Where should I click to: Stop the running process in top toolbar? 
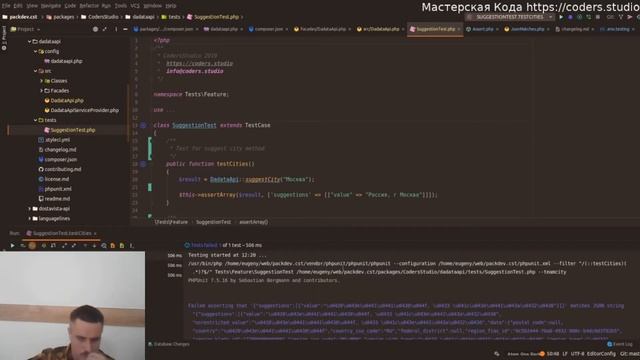(x=598, y=17)
